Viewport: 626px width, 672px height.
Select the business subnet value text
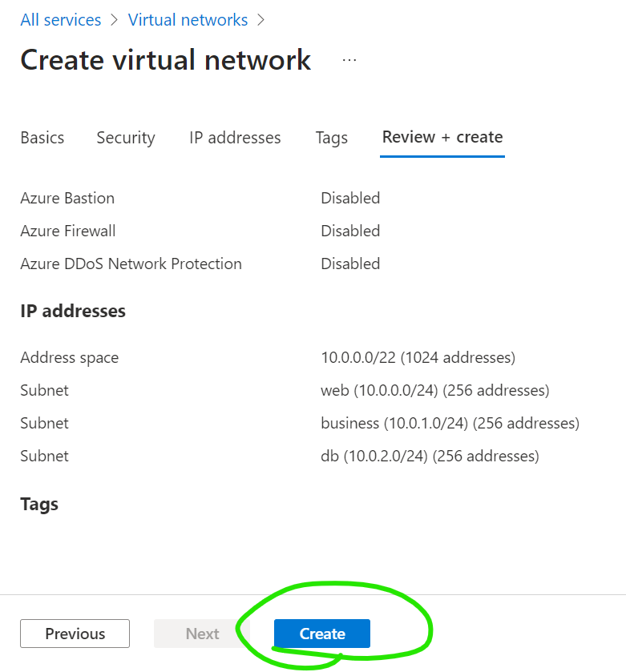click(450, 423)
